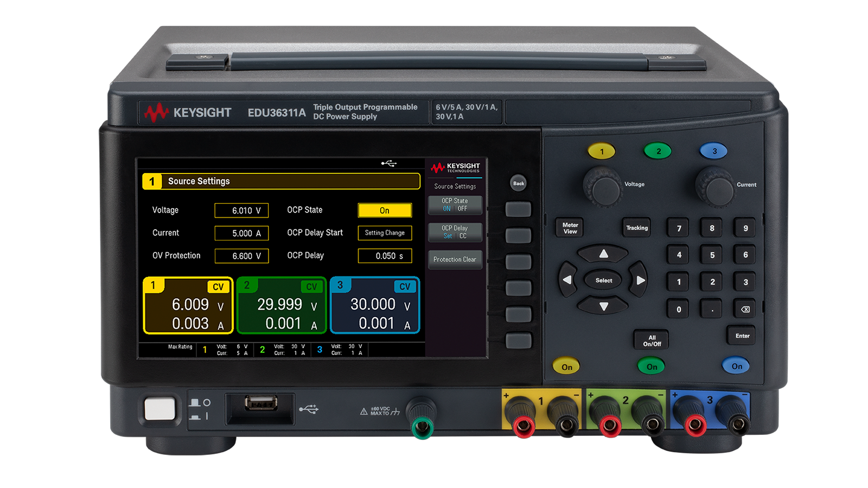
Task: Select channel 3 with the blue button
Action: [x=714, y=151]
